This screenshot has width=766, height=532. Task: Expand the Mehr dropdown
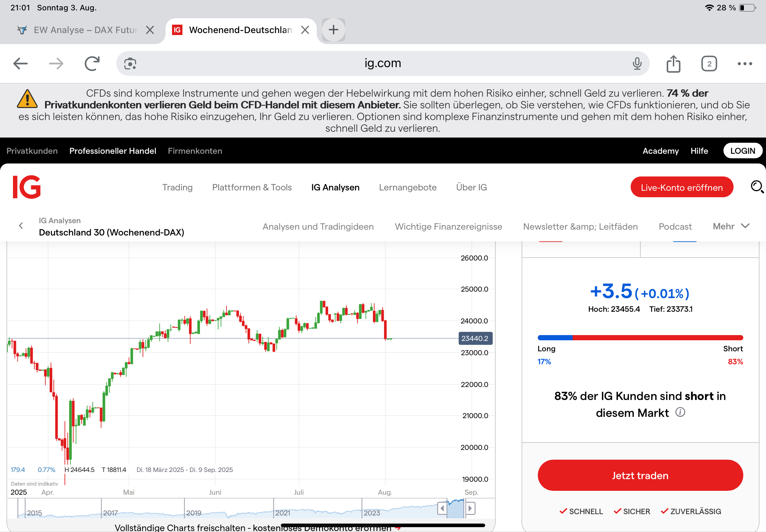tap(731, 226)
